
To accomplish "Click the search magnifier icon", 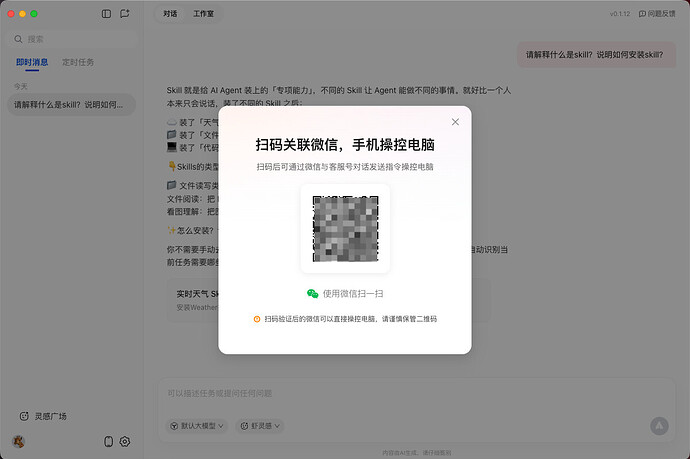I will pyautogui.click(x=18, y=39).
